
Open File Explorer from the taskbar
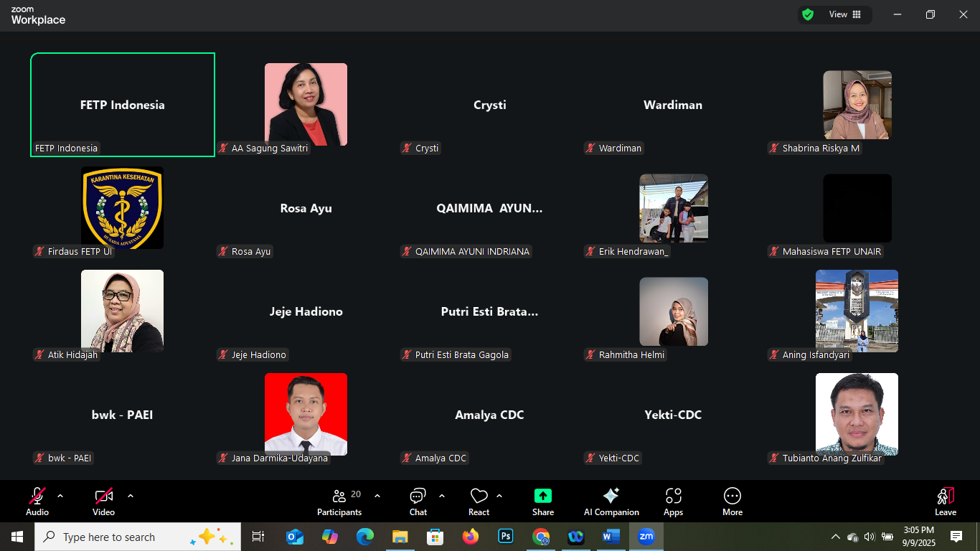(400, 537)
